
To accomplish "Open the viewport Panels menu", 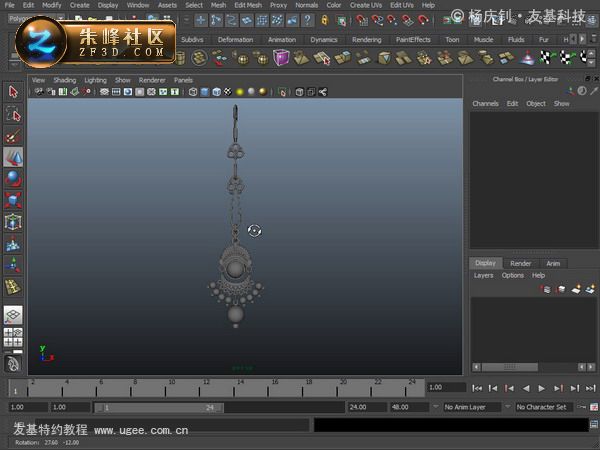I will click(183, 80).
